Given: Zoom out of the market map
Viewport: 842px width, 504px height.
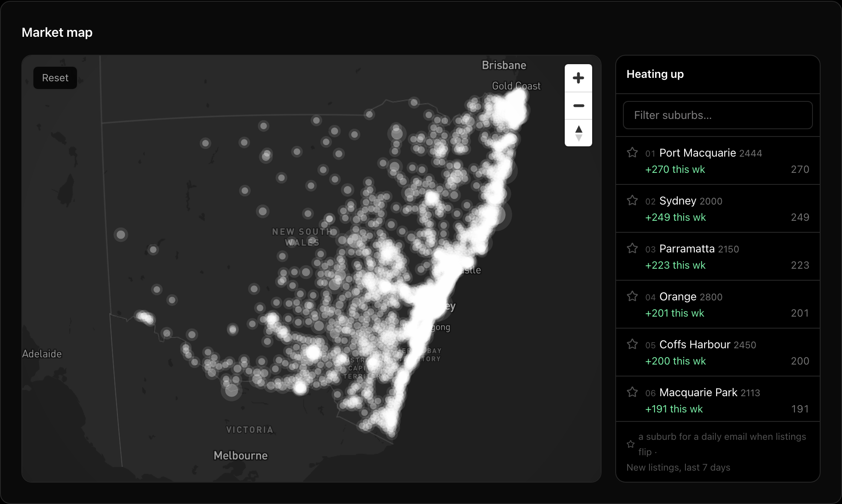Looking at the screenshot, I should [578, 106].
